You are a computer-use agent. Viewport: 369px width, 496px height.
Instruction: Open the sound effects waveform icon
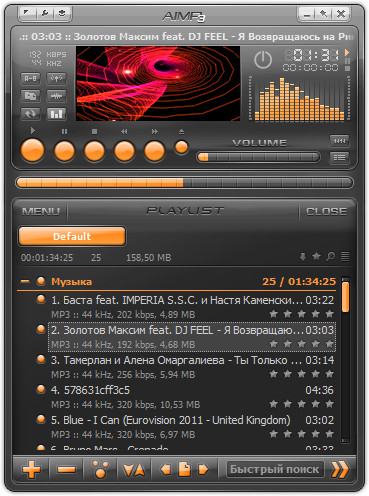click(56, 96)
